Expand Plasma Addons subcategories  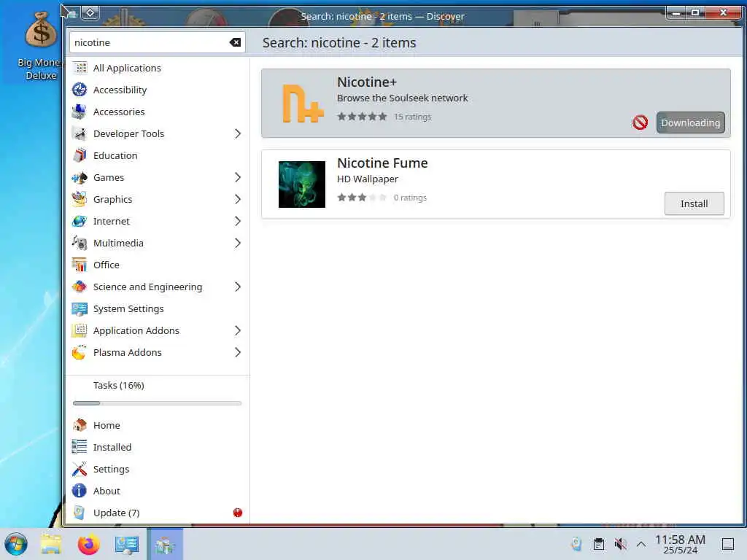[238, 353]
